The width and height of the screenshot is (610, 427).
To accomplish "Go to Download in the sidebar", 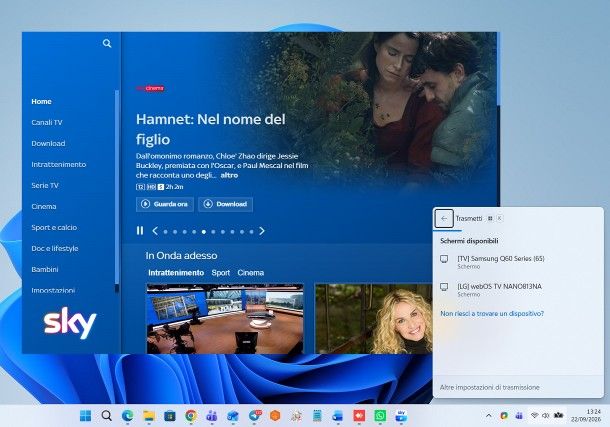I will tap(48, 144).
